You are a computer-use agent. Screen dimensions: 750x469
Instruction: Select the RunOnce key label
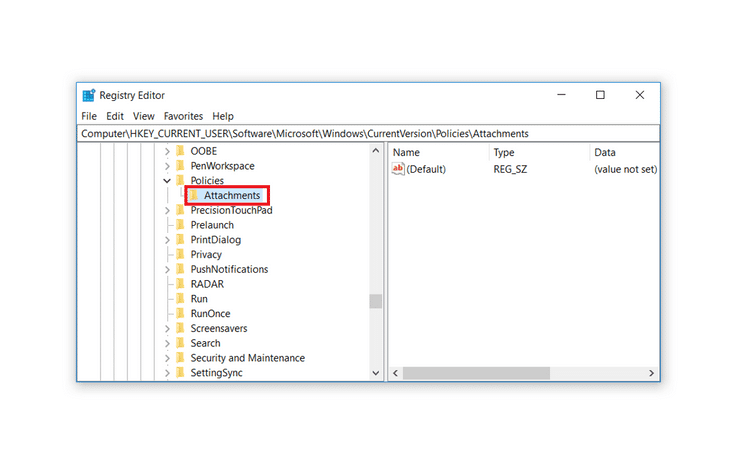point(210,314)
